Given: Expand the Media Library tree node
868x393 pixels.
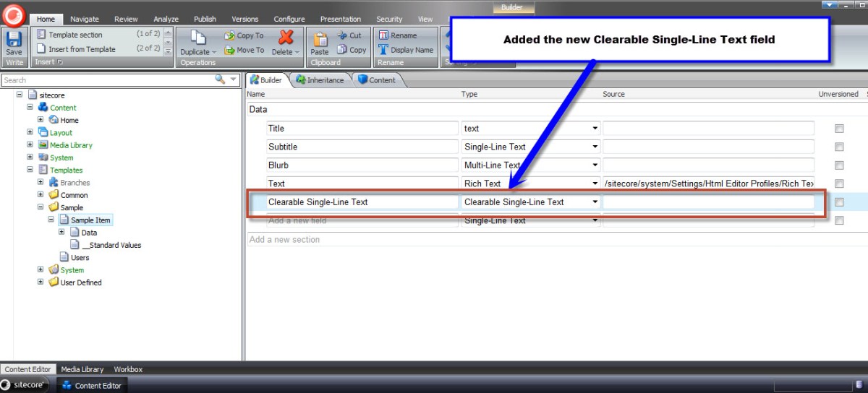Looking at the screenshot, I should [x=30, y=145].
